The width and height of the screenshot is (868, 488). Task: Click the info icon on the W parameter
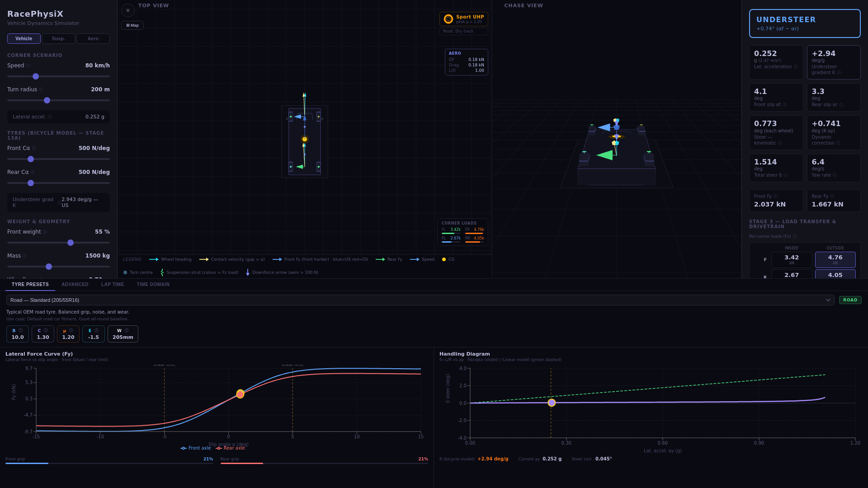click(x=127, y=331)
